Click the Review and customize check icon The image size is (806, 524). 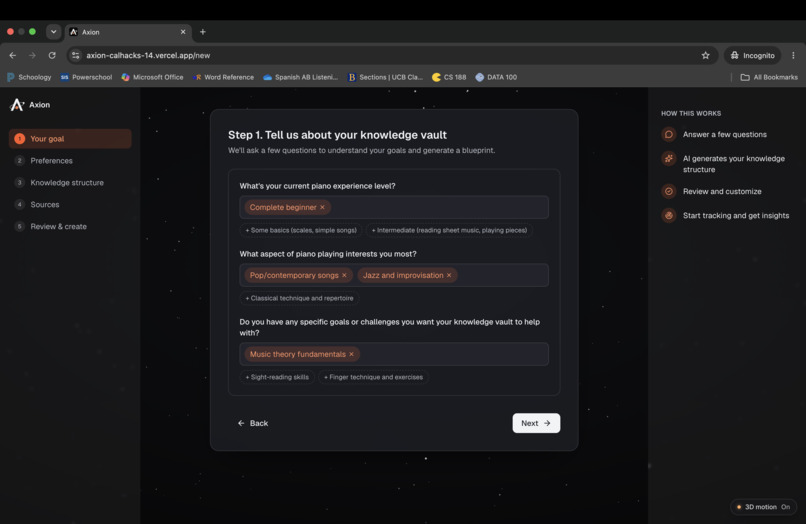669,191
